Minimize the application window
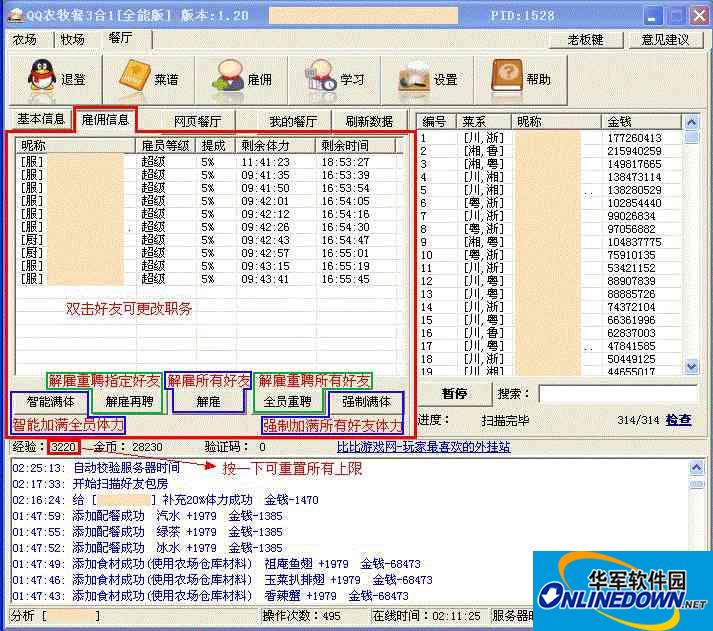 click(652, 16)
